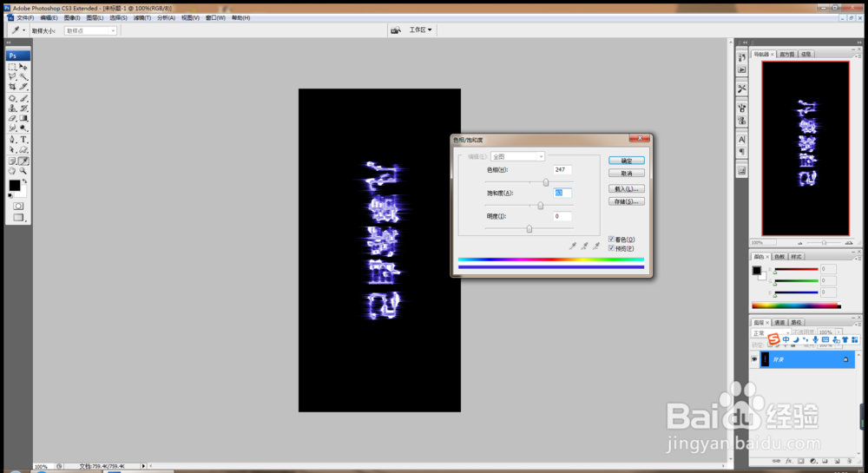Viewport: 868px width, 473px height.
Task: Toggle the 预览 preview checkbox
Action: 611,248
